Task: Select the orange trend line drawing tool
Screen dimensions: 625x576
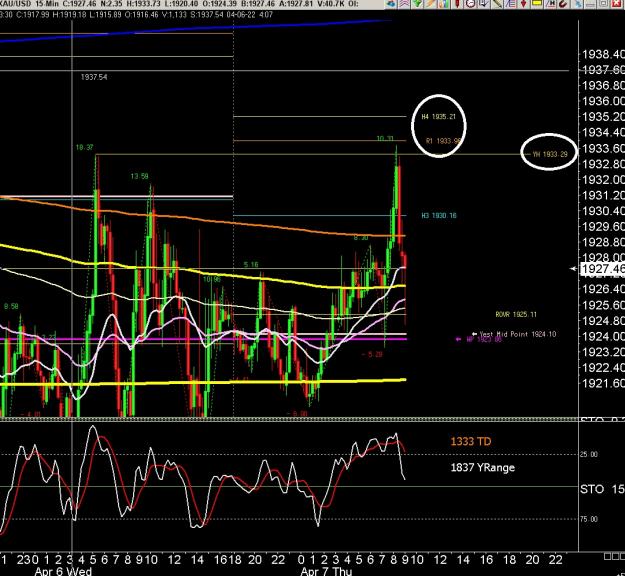Action: pos(431,4)
